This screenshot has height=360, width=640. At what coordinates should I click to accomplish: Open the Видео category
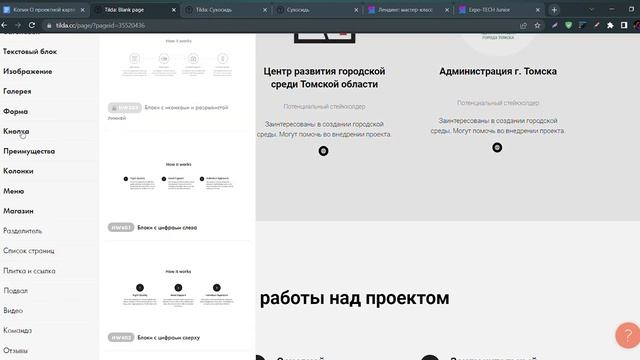pyautogui.click(x=13, y=311)
